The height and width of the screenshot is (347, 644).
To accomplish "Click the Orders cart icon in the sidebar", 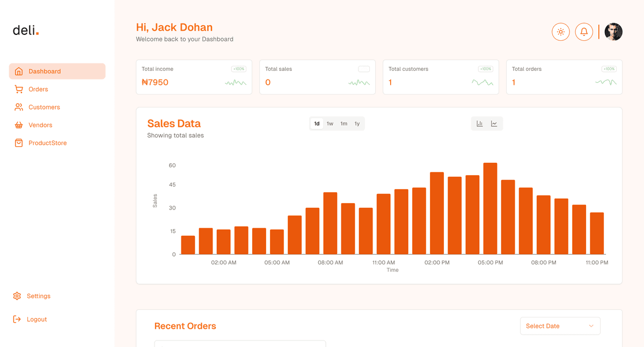I will [x=19, y=89].
